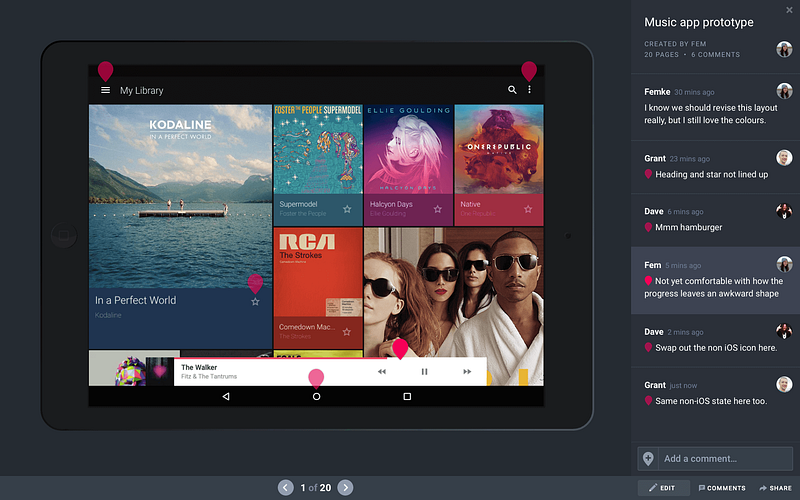The width and height of the screenshot is (800, 500).
Task: Go to the previous prototype page
Action: coord(286,488)
